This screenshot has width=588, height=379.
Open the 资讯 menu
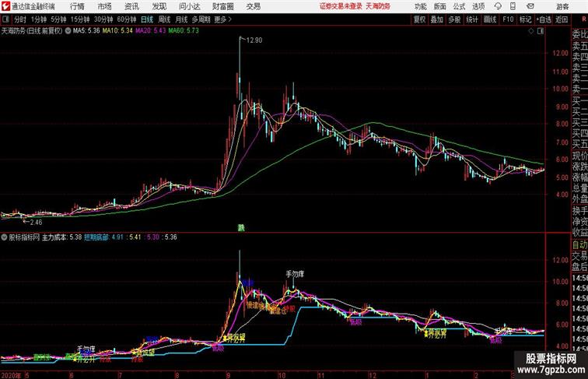[131, 6]
